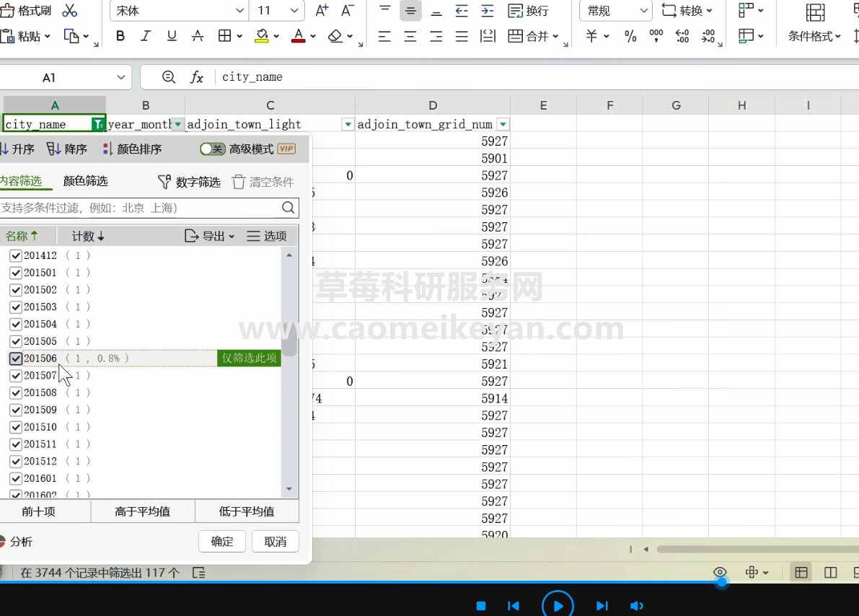This screenshot has height=616, width=859.
Task: Toggle the advanced mode (高级模式) switch
Action: [x=212, y=149]
